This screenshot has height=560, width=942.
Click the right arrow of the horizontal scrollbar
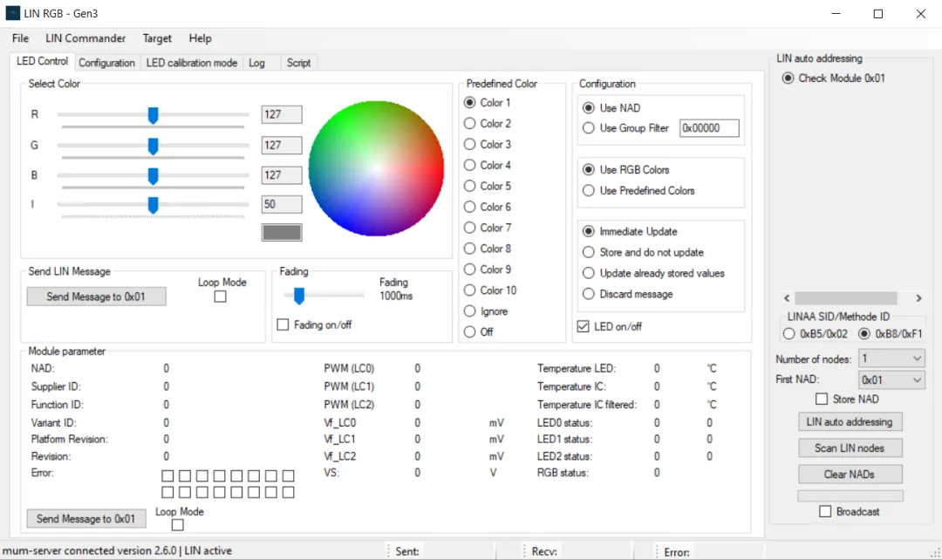point(918,298)
